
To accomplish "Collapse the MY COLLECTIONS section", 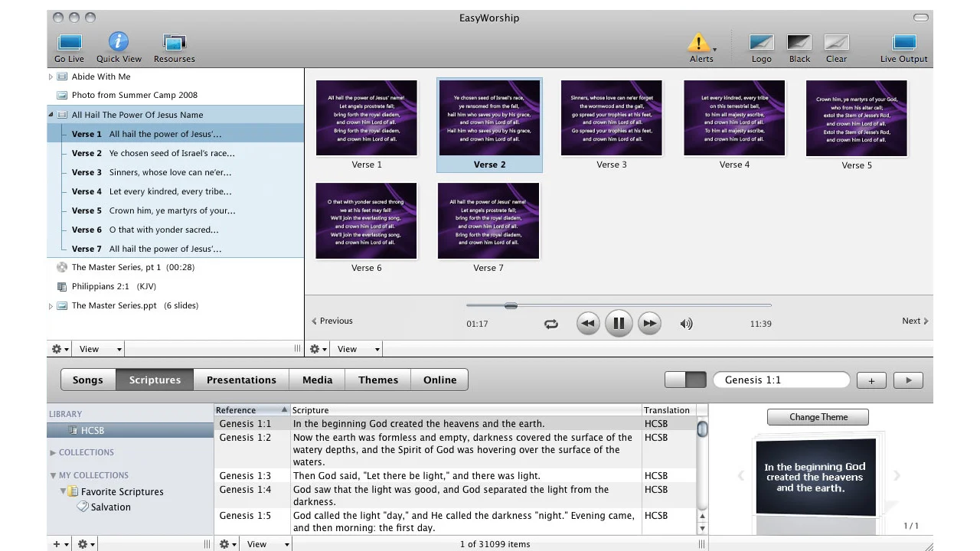I will [54, 475].
